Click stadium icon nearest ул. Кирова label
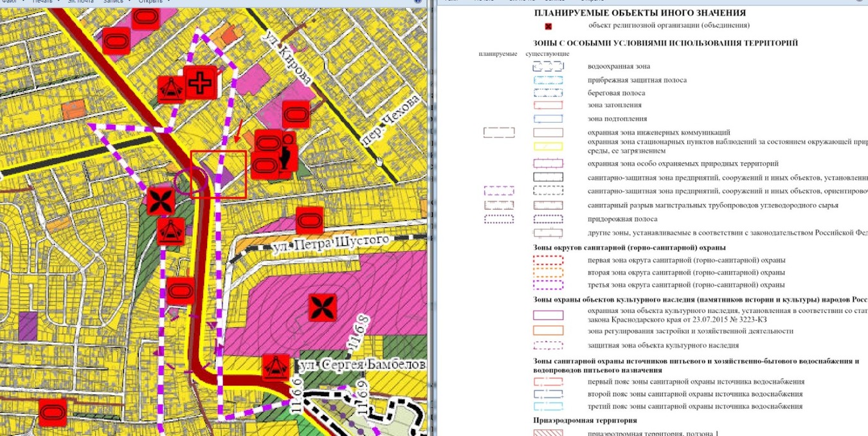The image size is (868, 436). (296, 114)
